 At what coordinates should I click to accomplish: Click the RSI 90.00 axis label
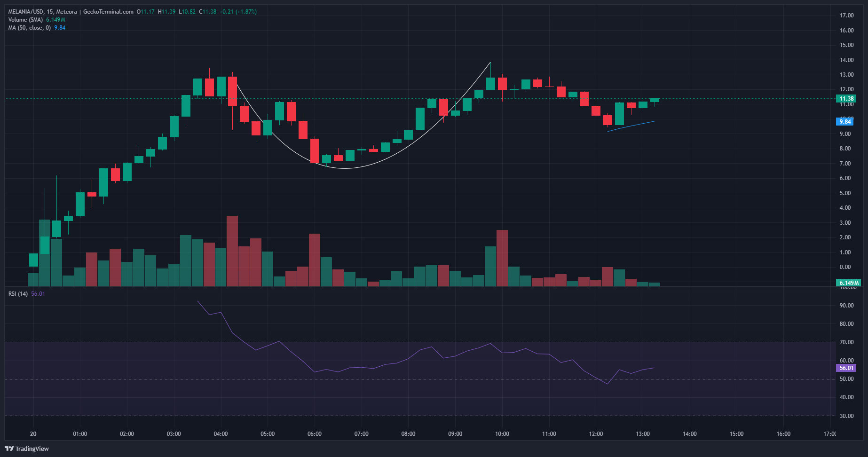846,306
